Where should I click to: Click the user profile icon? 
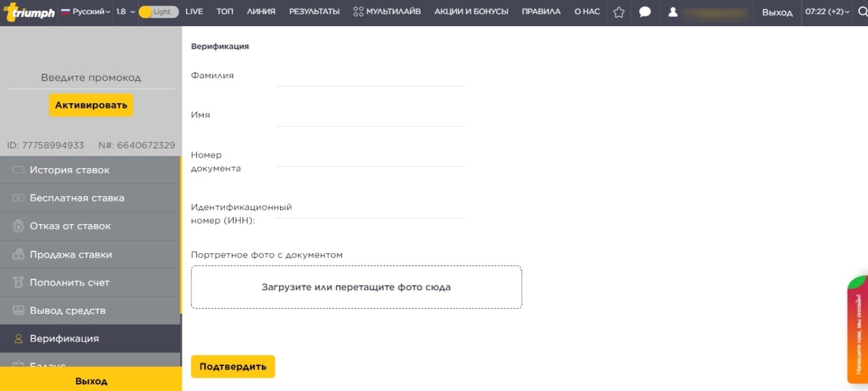(x=673, y=12)
